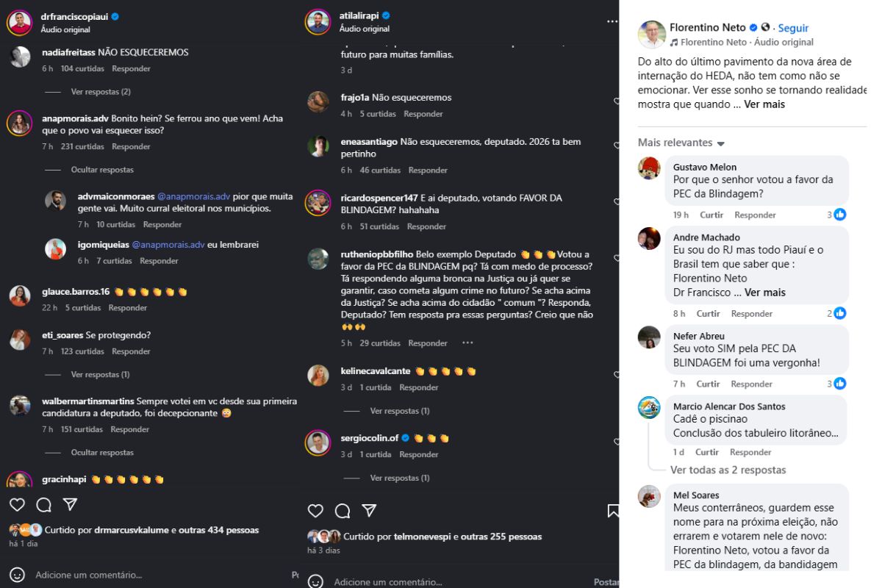Click comment bubble icon on atilalirapi post
Screen dimensions: 882x588
tap(343, 511)
